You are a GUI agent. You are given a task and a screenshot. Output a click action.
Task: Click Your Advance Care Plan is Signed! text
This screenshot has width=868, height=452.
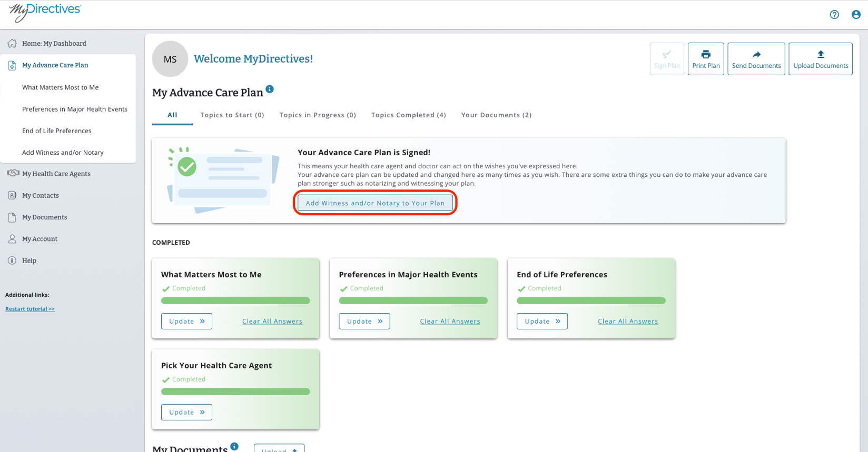tap(364, 152)
